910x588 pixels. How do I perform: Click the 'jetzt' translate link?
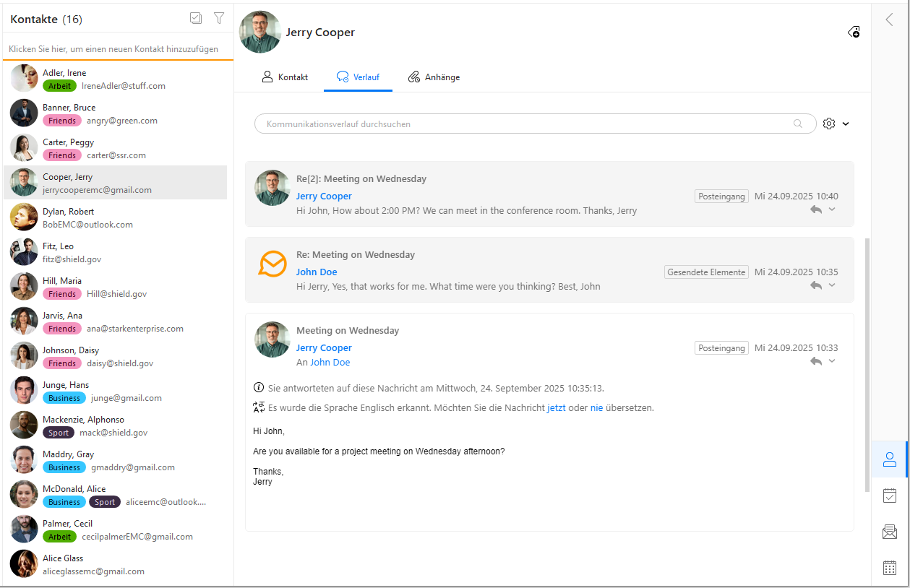556,407
